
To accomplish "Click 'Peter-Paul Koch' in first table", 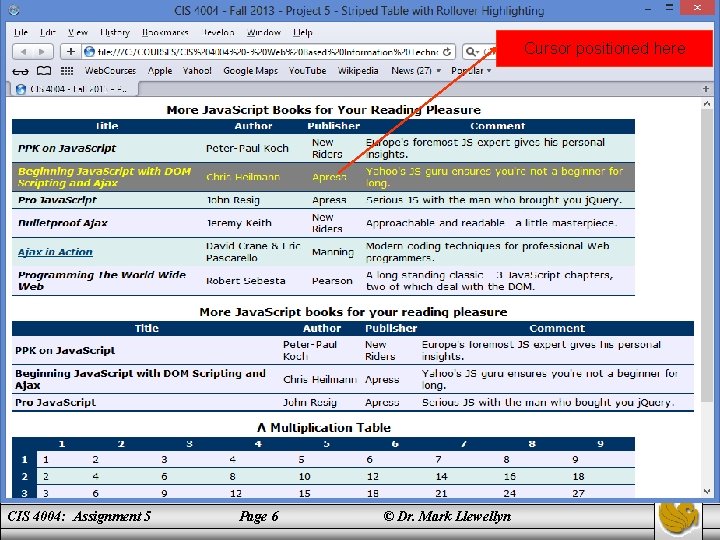I will 247,148.
